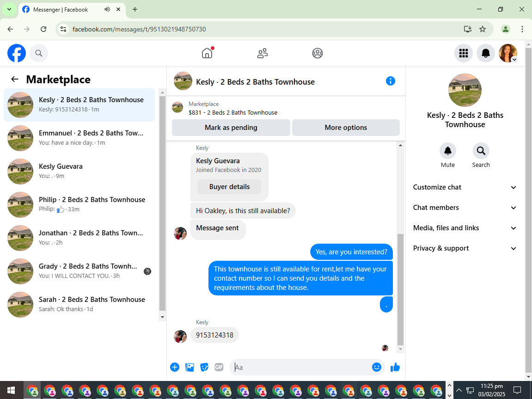Viewport: 532px width, 399px height.
Task: Open conversation information icon
Action: (x=391, y=81)
